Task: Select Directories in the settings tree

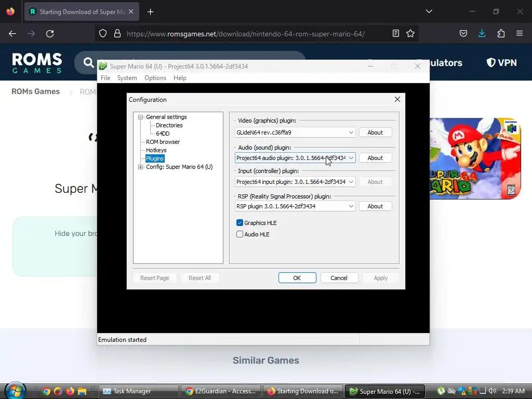Action: pos(169,125)
